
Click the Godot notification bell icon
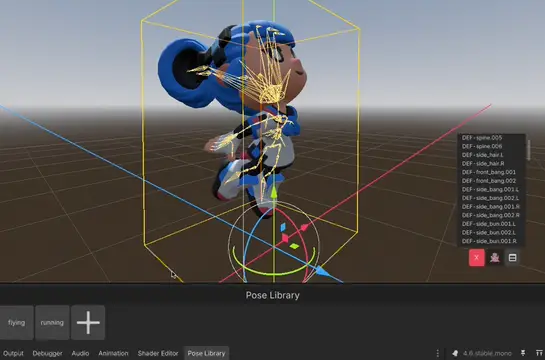pyautogui.click(x=455, y=353)
